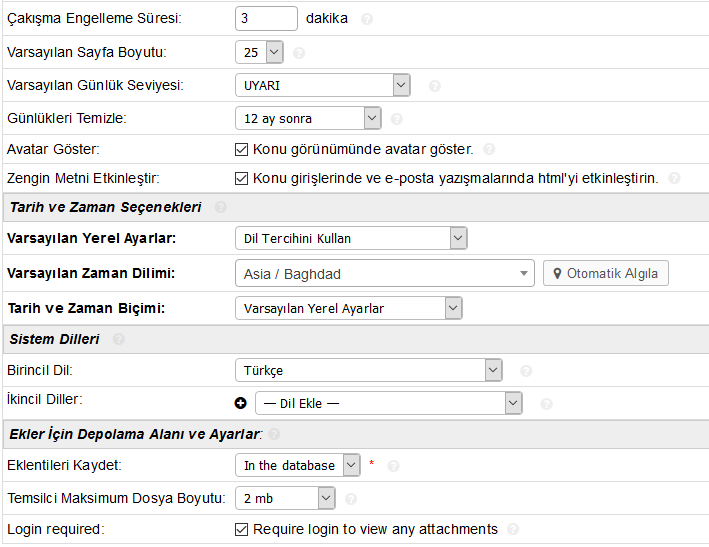Click the plus icon to add secondary language
Viewport: 709px width, 547px height.
coord(240,403)
